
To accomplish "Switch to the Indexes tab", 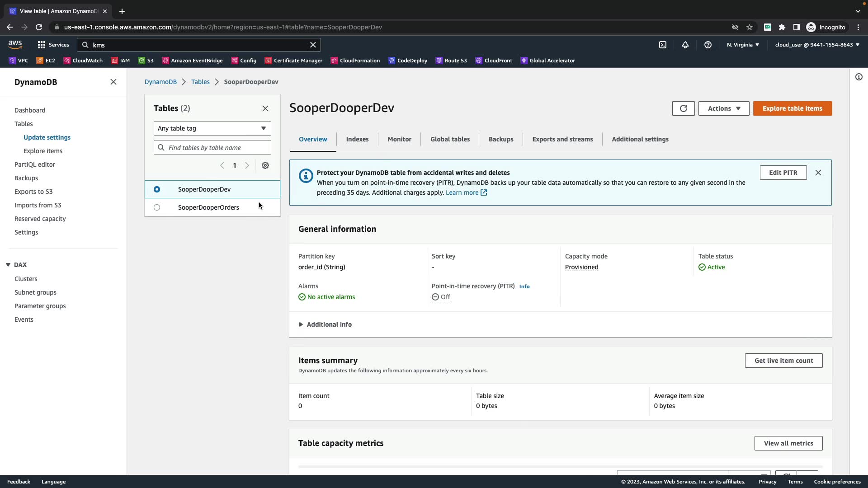I will pyautogui.click(x=357, y=139).
